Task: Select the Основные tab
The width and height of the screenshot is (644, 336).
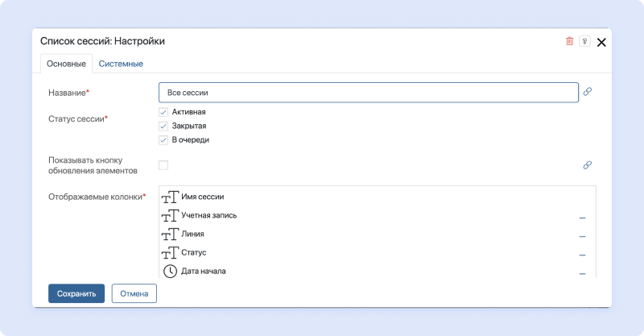Action: coord(66,64)
